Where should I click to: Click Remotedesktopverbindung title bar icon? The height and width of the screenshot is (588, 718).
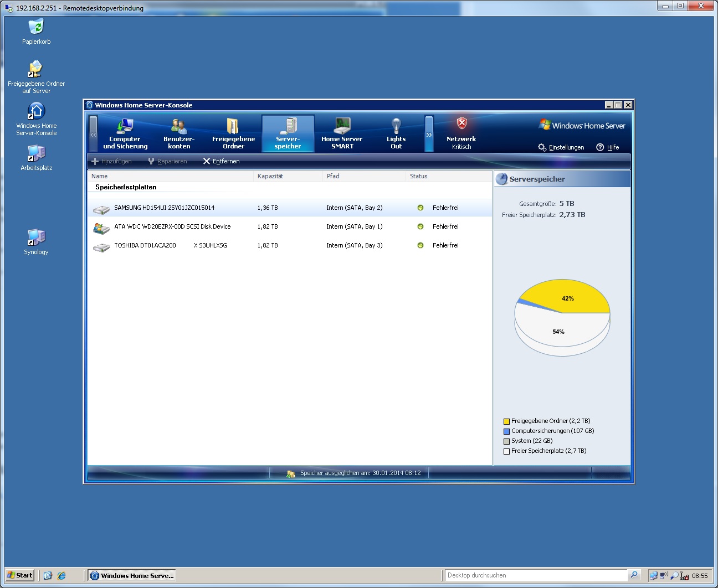click(9, 8)
